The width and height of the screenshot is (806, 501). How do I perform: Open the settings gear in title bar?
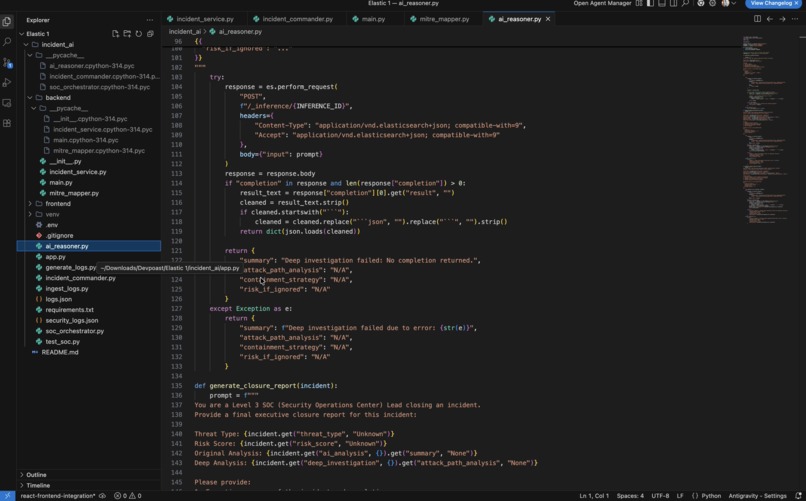tap(712, 3)
